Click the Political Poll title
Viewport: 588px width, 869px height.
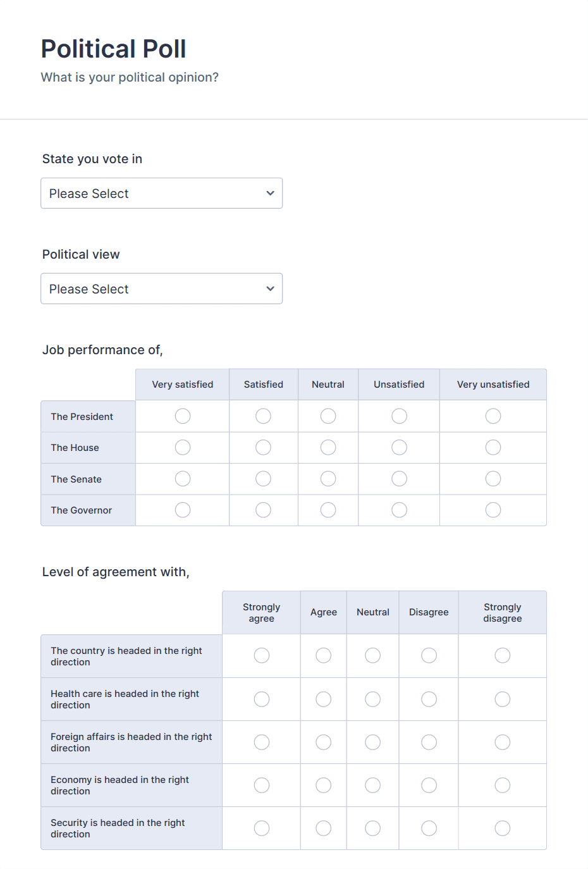click(x=113, y=48)
